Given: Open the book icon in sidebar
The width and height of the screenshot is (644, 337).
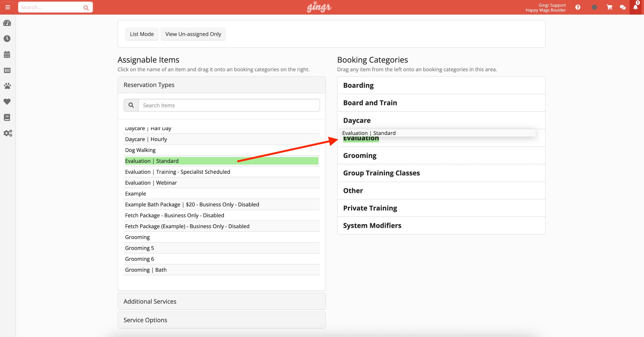Looking at the screenshot, I should (x=7, y=117).
